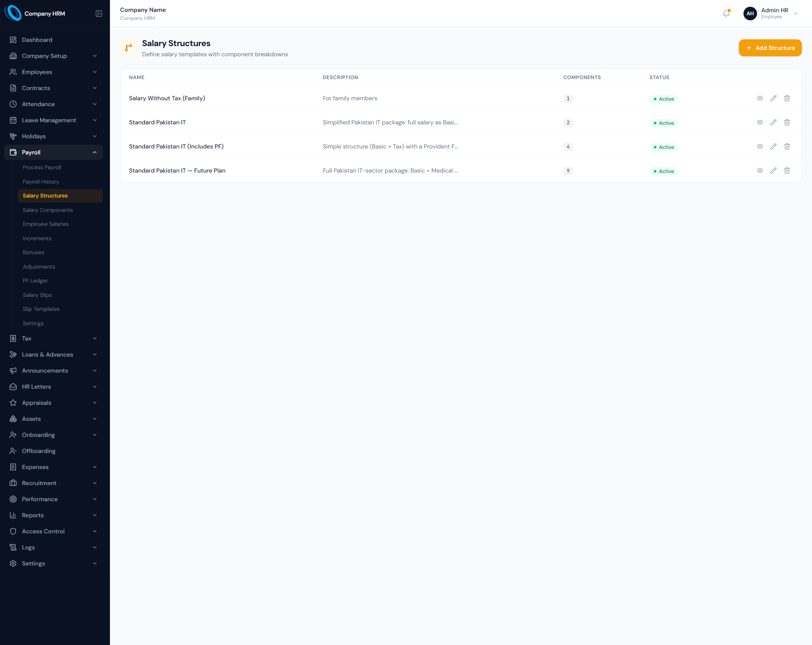Screen dimensions: 812x645
Task: Delete Standard Pakistan IT structure
Action: click(x=787, y=122)
